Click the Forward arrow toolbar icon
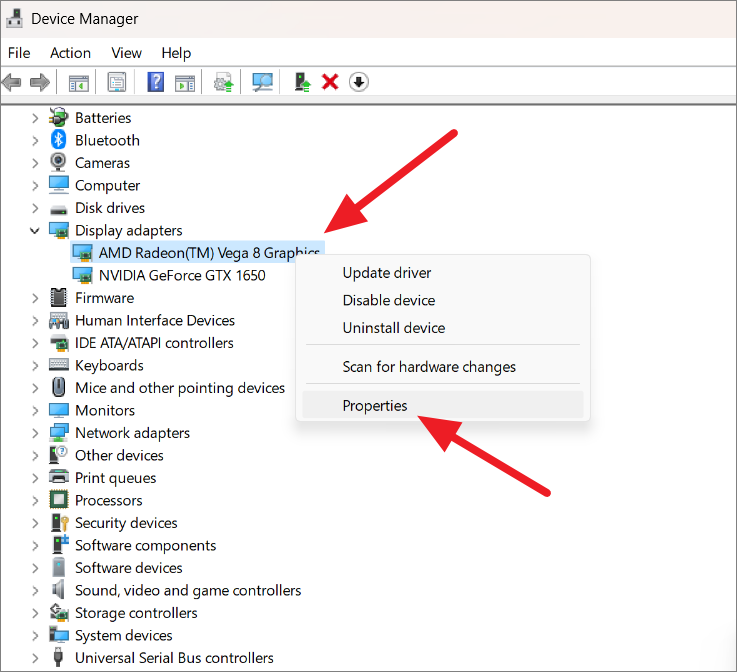 tap(39, 83)
